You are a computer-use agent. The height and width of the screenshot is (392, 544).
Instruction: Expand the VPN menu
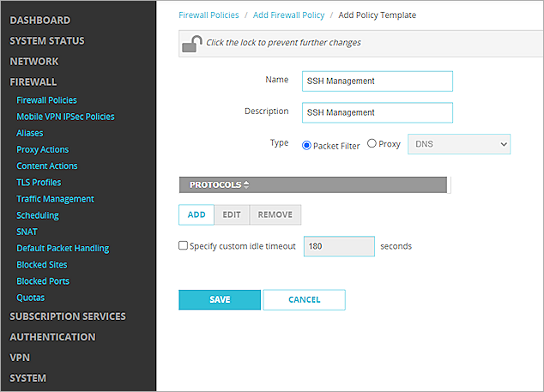(20, 358)
